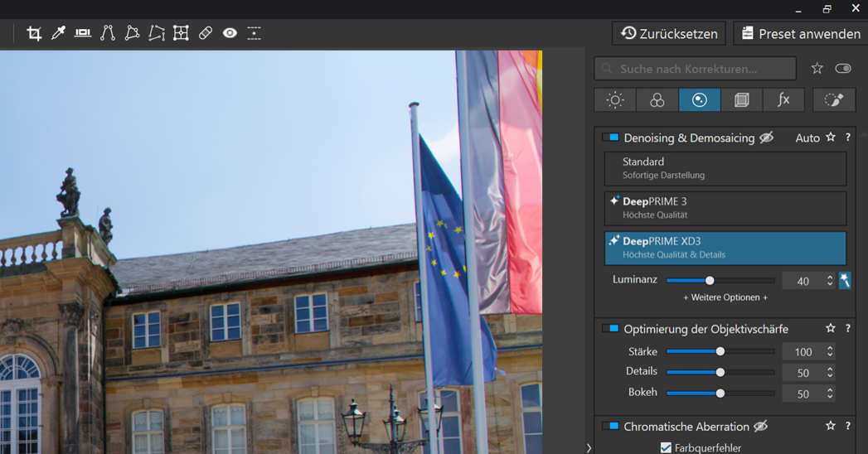
Task: Activate the Horizon leveling tool
Action: pyautogui.click(x=83, y=33)
